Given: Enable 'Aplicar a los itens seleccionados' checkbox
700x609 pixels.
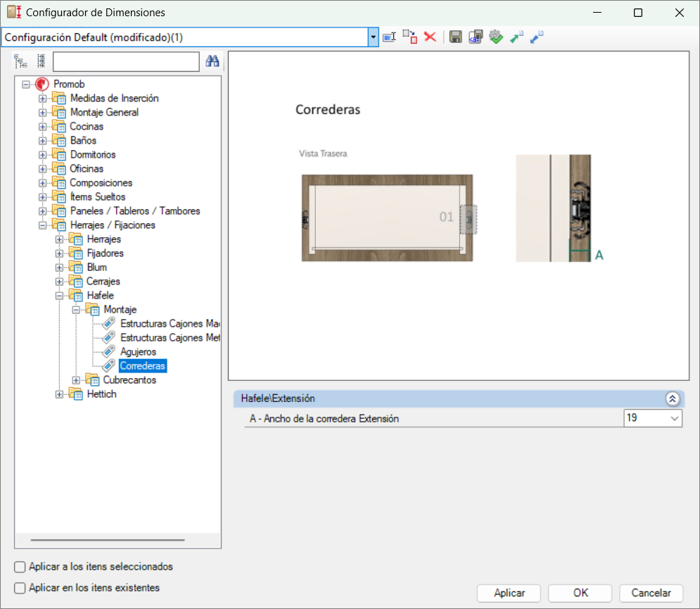Looking at the screenshot, I should point(20,567).
